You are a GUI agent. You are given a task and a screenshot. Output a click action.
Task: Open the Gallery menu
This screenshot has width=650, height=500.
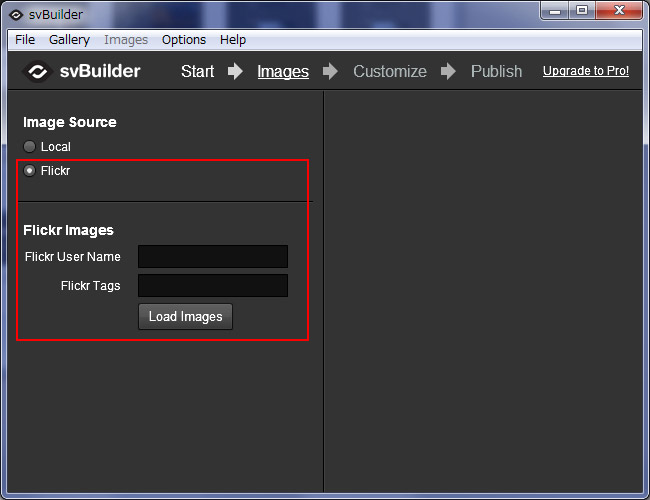(69, 40)
